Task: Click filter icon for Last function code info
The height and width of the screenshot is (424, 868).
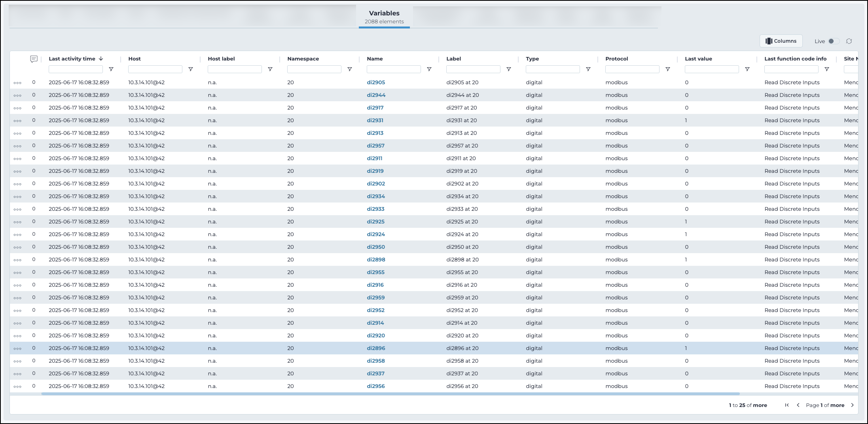Action: coord(827,69)
